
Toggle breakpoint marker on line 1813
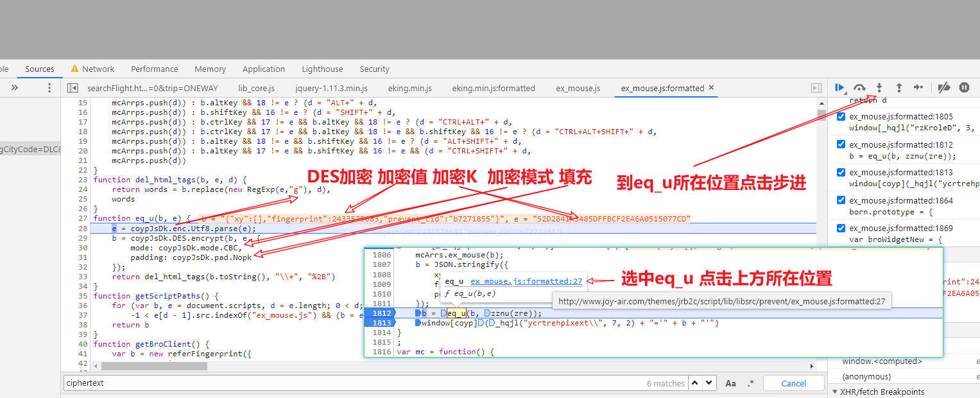coord(382,323)
